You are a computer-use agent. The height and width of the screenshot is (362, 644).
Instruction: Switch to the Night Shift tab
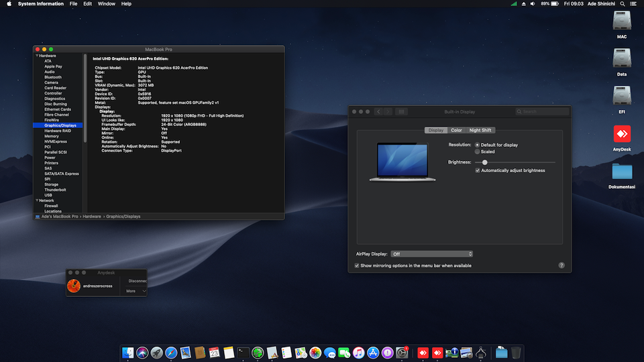[480, 130]
